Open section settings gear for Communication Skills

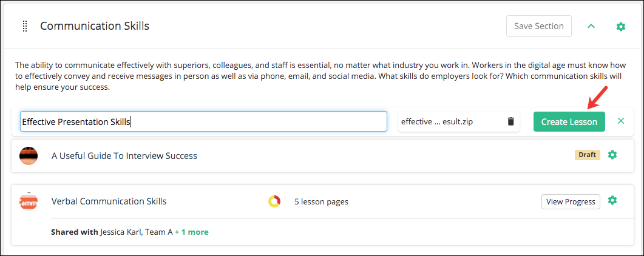tap(620, 27)
